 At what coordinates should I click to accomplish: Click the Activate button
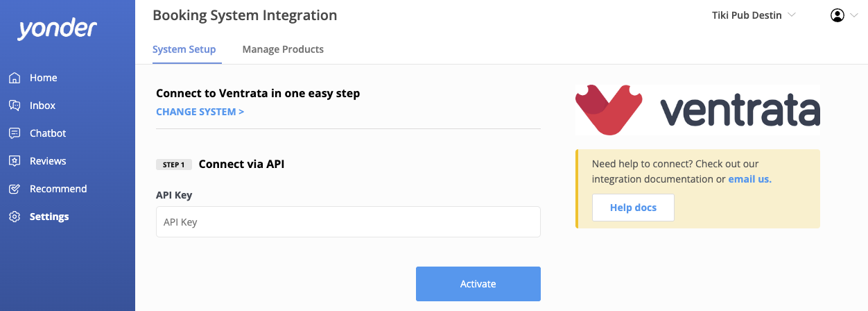tap(478, 284)
